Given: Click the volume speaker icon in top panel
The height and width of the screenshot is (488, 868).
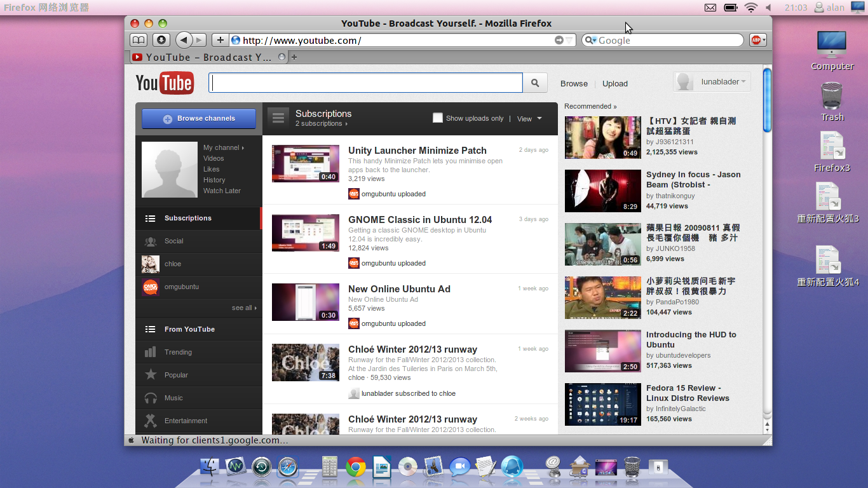Looking at the screenshot, I should click(x=769, y=8).
